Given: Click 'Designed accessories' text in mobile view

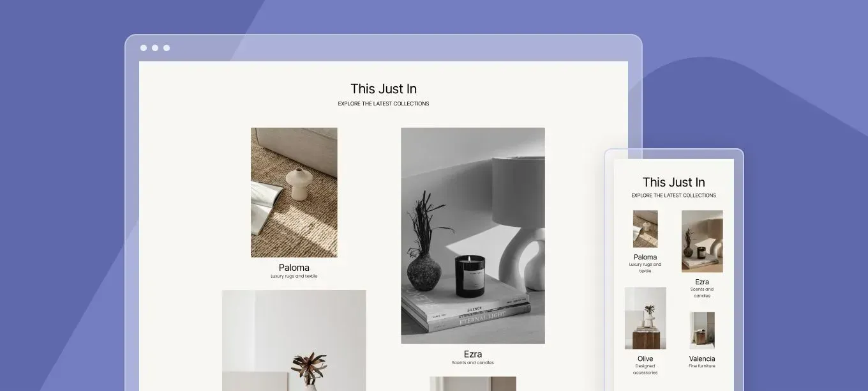Looking at the screenshot, I should click(x=645, y=369).
